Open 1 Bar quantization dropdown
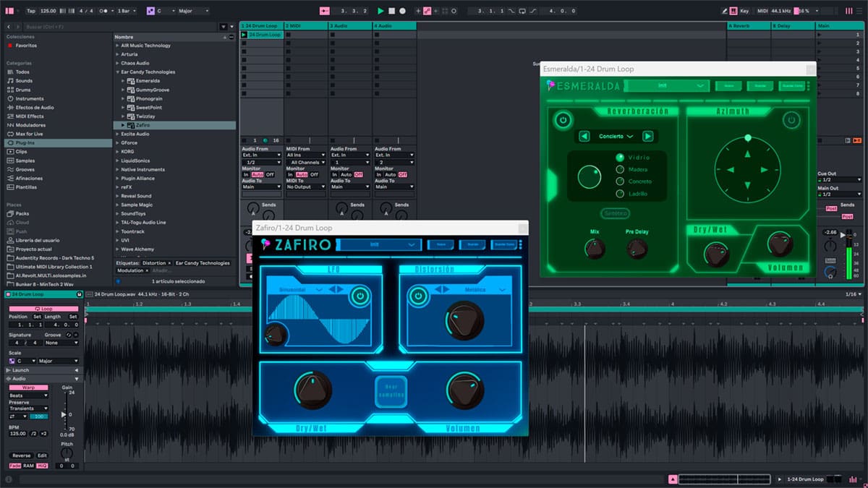The width and height of the screenshot is (868, 488). pos(129,12)
